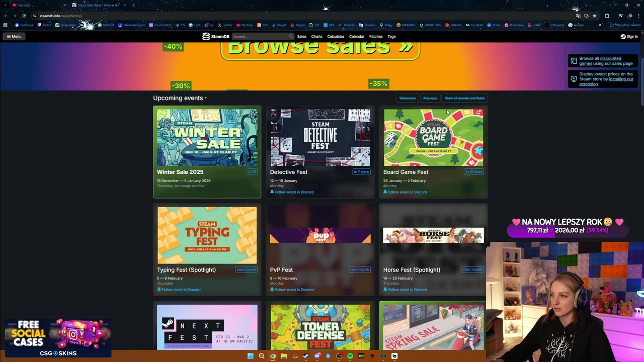Follow Horse Fest event in Discord
This screenshot has width=644, height=362.
pyautogui.click(x=405, y=290)
